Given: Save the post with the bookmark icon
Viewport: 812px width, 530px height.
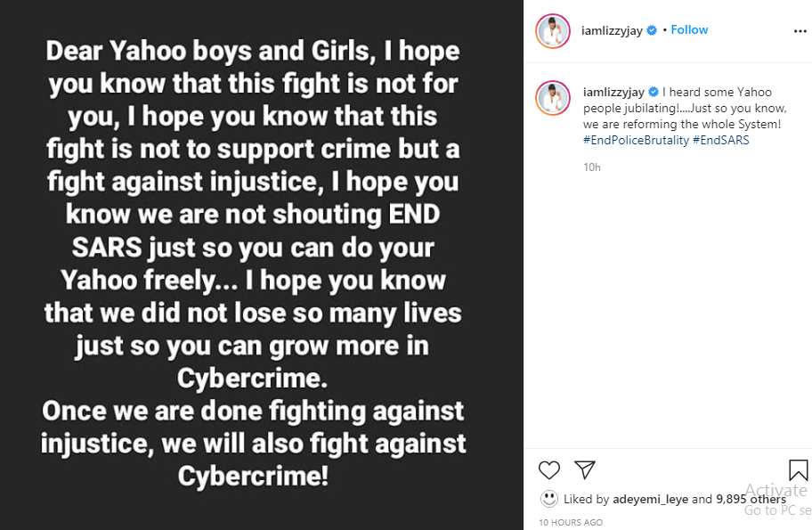Looking at the screenshot, I should point(798,469).
